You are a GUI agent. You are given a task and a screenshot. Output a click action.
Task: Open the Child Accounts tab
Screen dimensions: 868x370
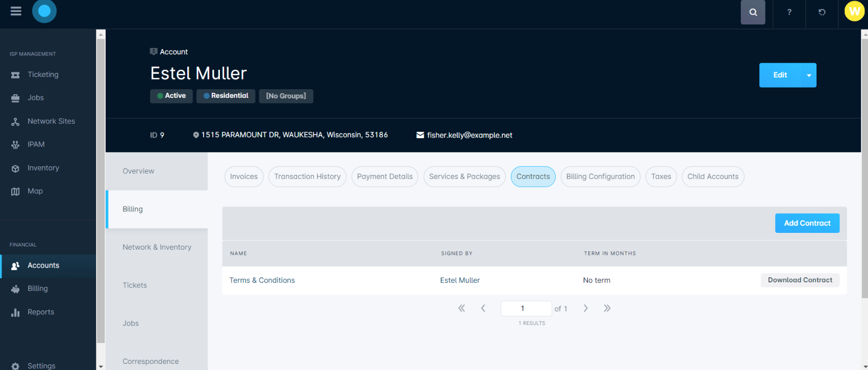pos(713,177)
